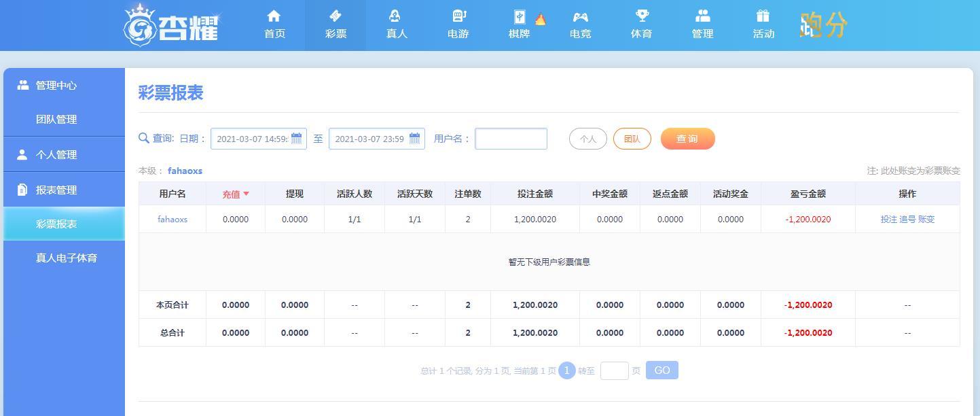Open the start date calendar icon
980x416 pixels.
[x=296, y=139]
